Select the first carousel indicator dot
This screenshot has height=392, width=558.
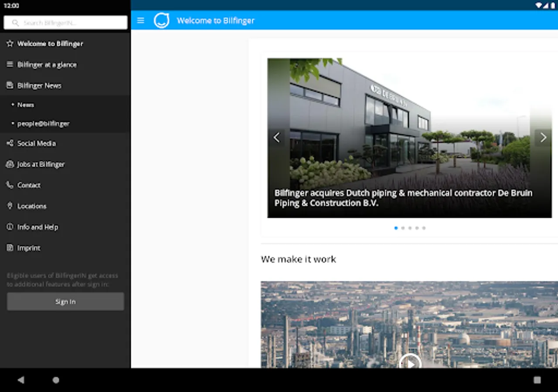[x=396, y=228]
